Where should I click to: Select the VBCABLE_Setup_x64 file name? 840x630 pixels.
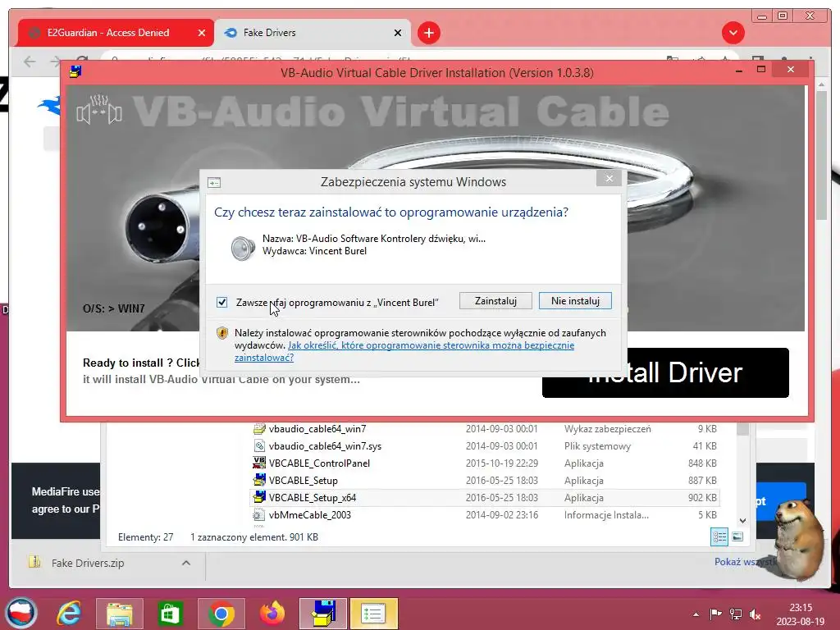tap(313, 498)
